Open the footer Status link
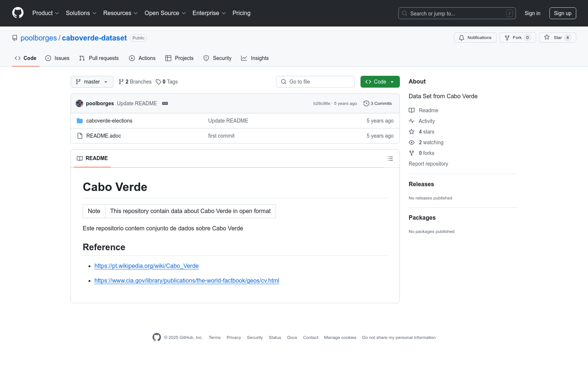 pos(275,337)
